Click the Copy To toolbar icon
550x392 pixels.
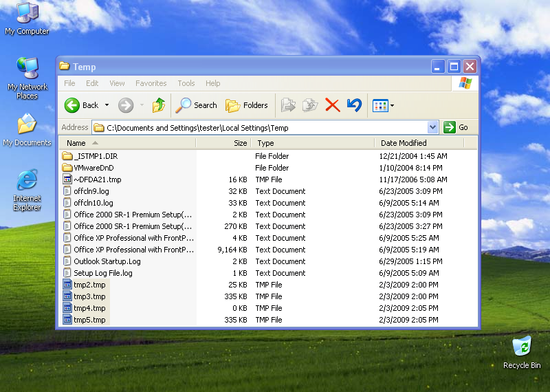[x=310, y=105]
